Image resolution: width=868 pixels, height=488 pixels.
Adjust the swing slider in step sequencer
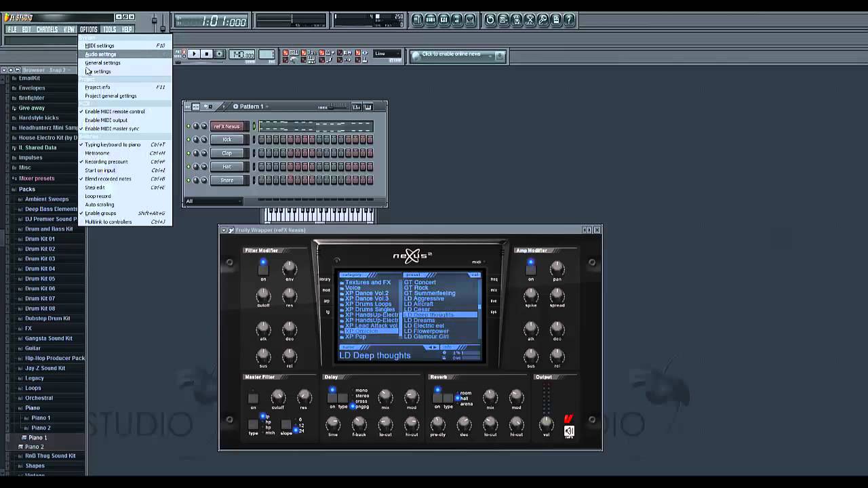(338, 107)
